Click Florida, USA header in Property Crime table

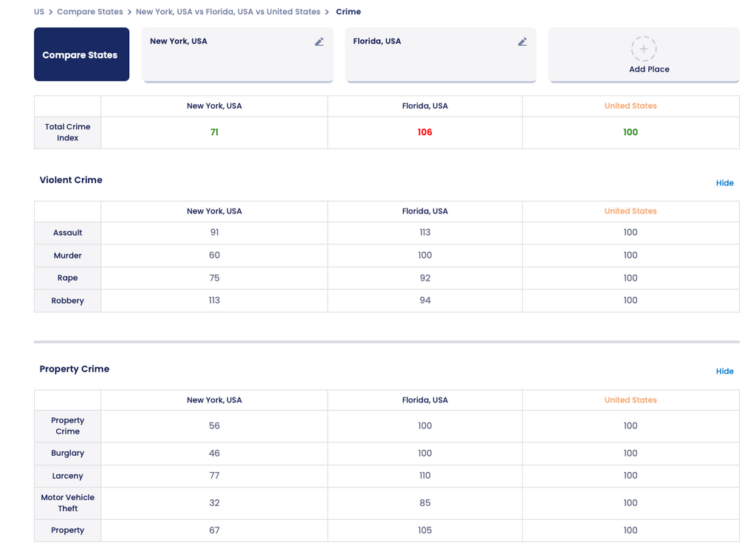click(425, 400)
